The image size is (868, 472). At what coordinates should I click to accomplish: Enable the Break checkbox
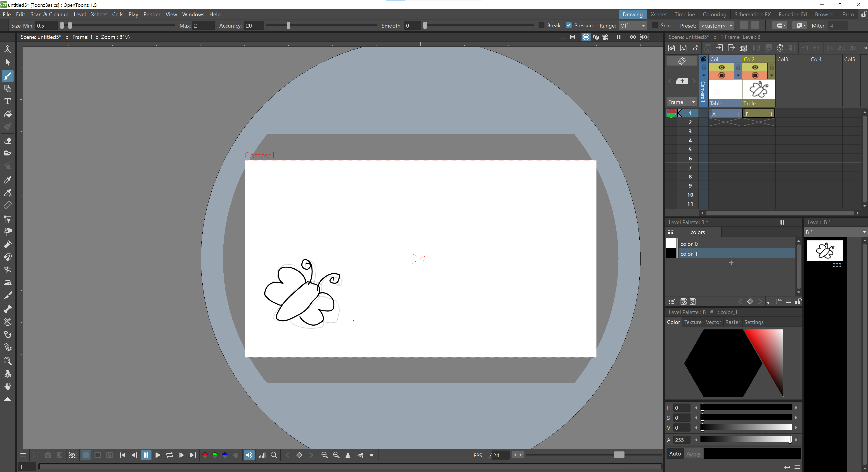click(542, 26)
